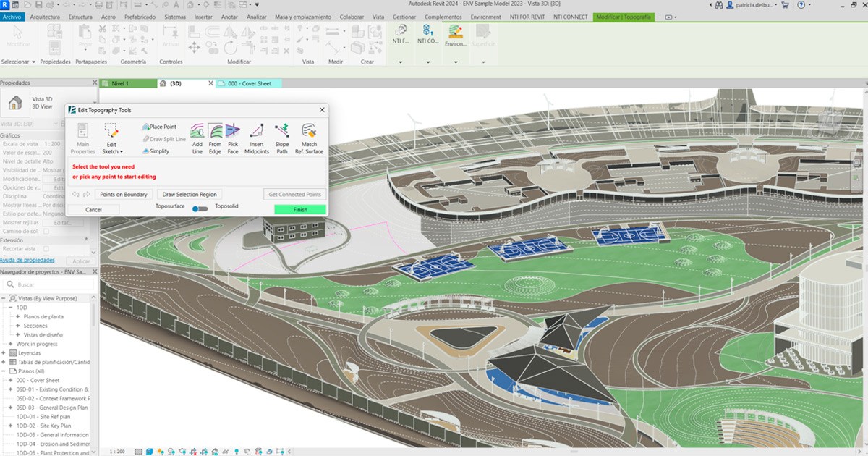Expand Planos de planta in project browser
Image resolution: width=868 pixels, height=456 pixels.
click(17, 316)
